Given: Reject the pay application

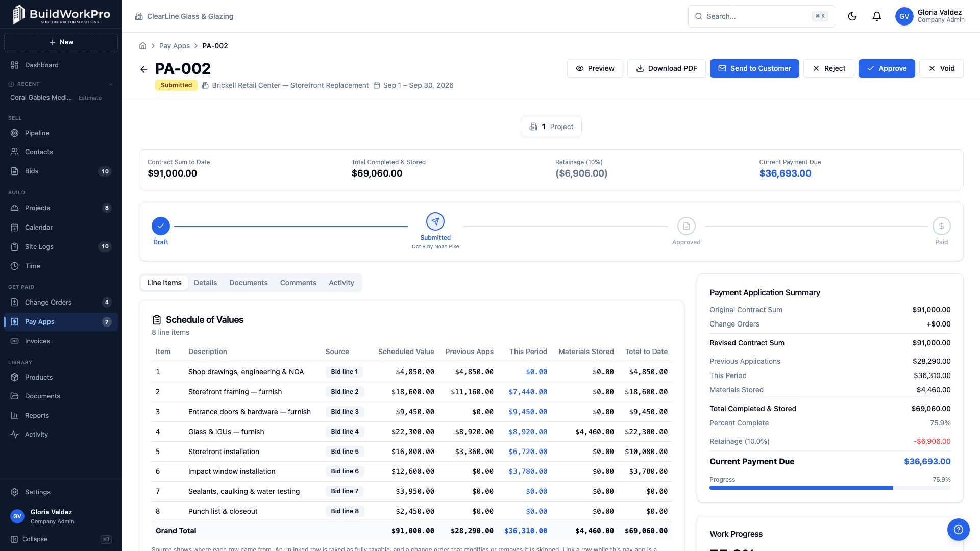Looking at the screenshot, I should pyautogui.click(x=828, y=68).
